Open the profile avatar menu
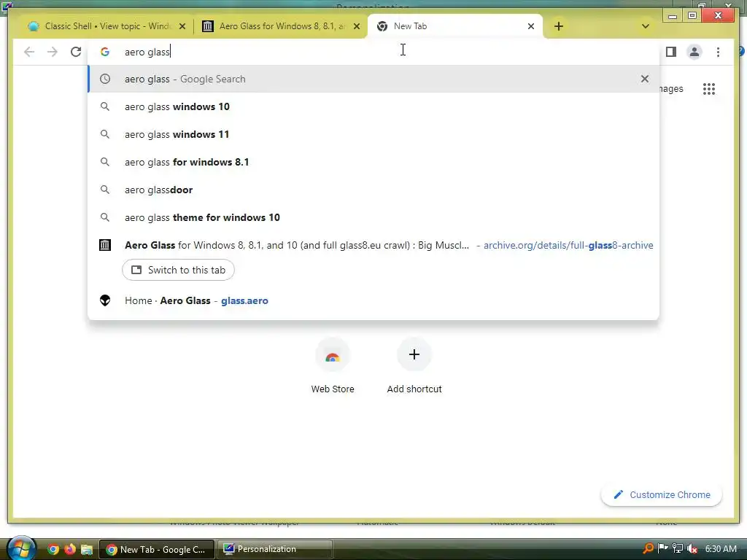The image size is (747, 560). pyautogui.click(x=694, y=52)
